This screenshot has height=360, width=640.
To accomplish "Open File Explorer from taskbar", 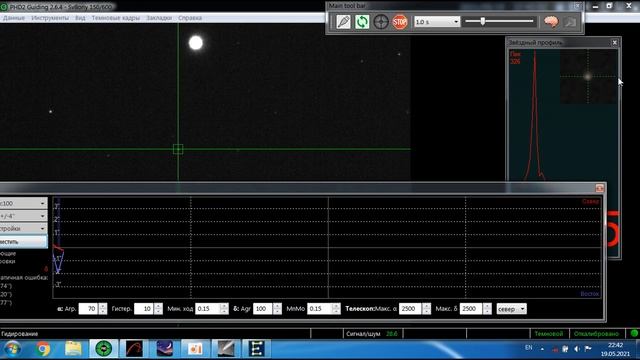I will pyautogui.click(x=73, y=349).
